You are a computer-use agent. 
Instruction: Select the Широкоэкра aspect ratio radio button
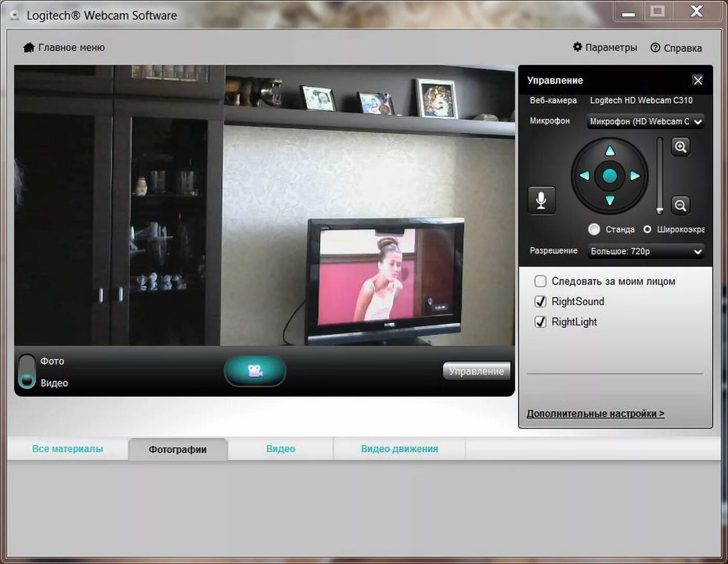[x=647, y=229]
